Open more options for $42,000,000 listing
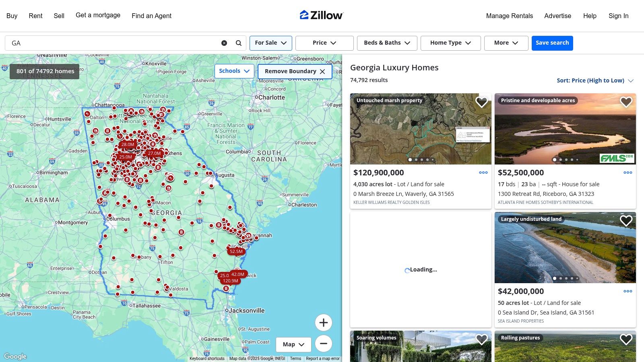 coord(628,291)
